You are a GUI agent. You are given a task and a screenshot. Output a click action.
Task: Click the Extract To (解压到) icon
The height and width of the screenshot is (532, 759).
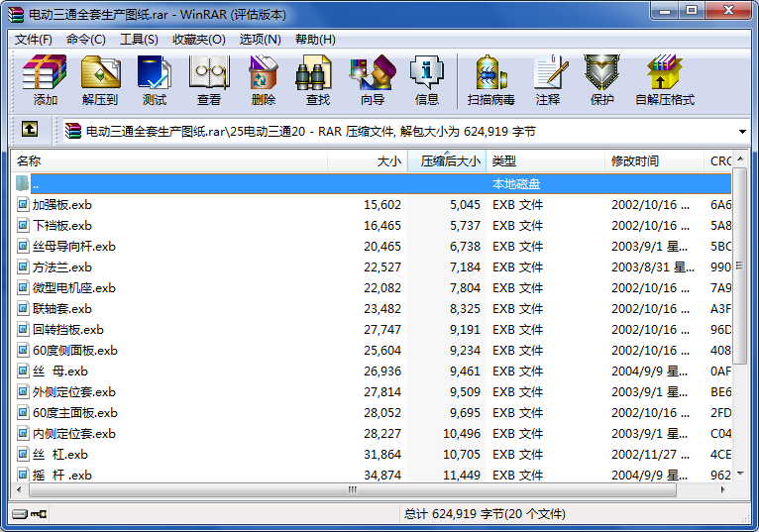100,80
